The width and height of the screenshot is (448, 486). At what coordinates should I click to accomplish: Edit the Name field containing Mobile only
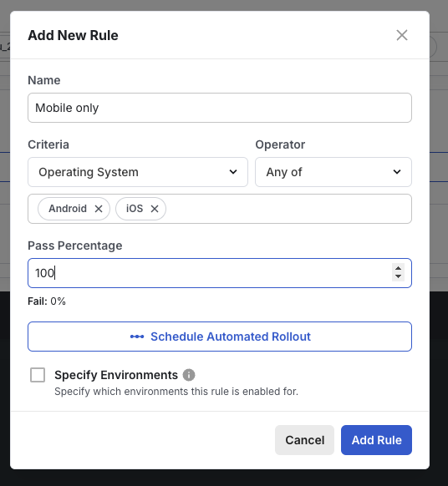click(220, 108)
